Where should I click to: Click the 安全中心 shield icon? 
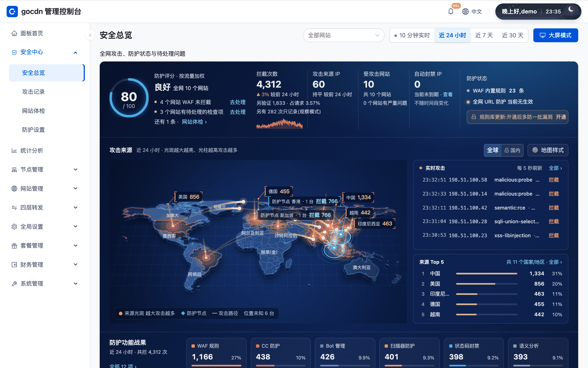pyautogui.click(x=14, y=52)
